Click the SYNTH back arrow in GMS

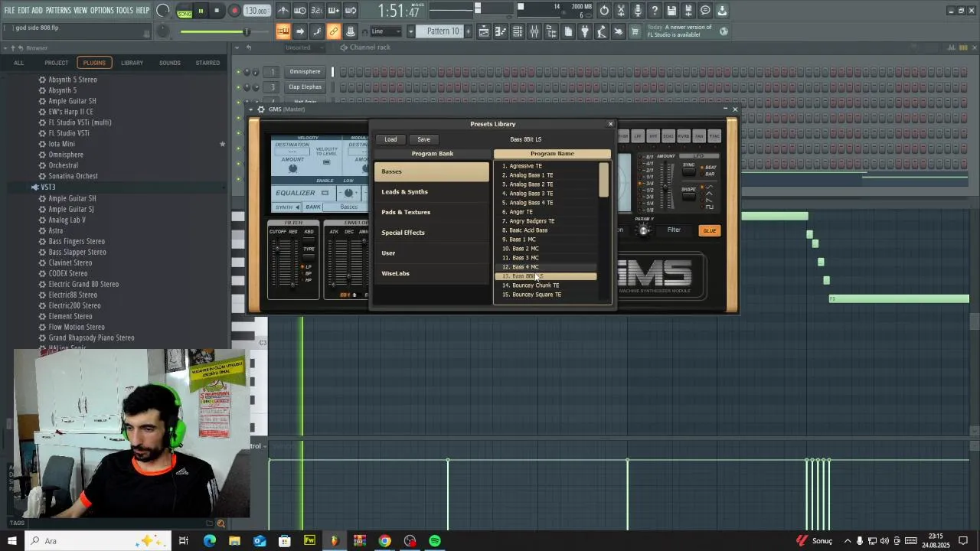pyautogui.click(x=299, y=207)
